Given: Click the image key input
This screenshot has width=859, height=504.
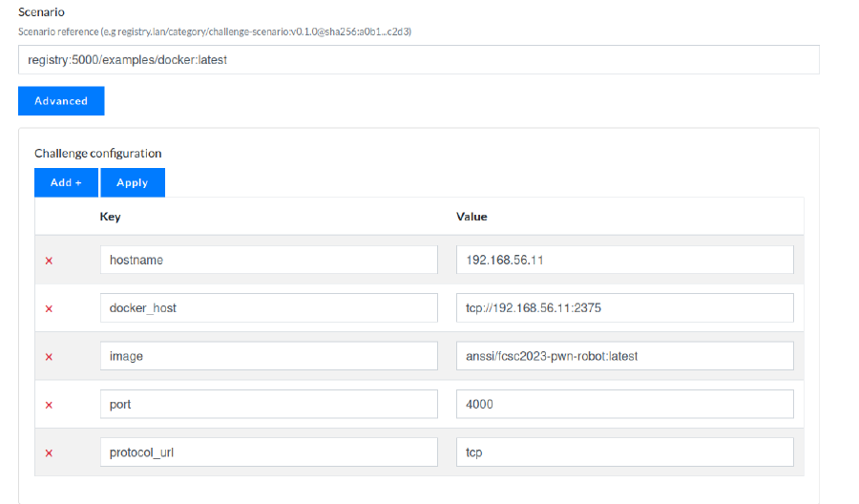Looking at the screenshot, I should click(x=268, y=356).
